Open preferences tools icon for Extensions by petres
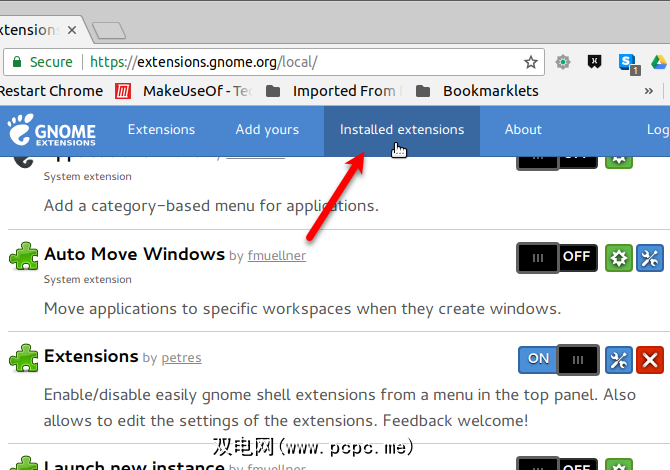The height and width of the screenshot is (470, 670). point(619,360)
